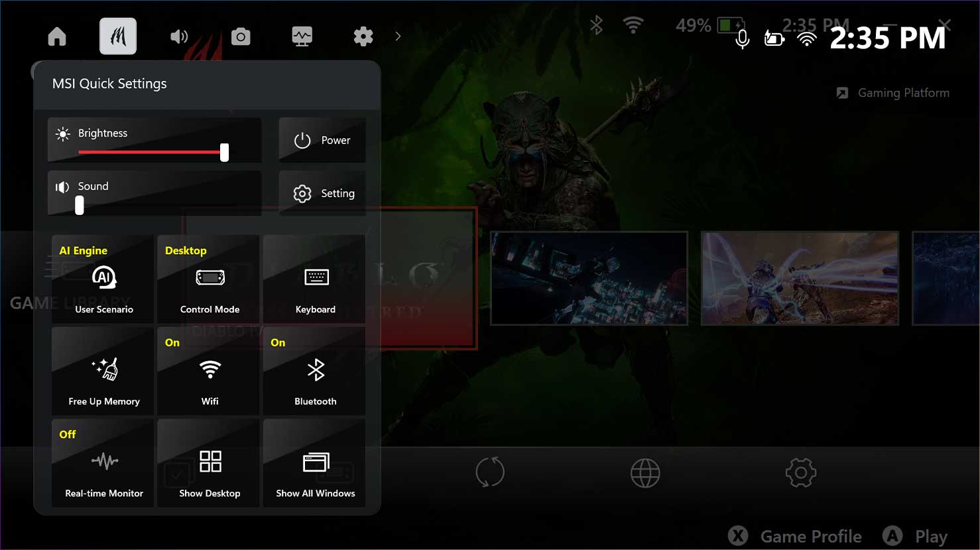
Task: Select Free Up Memory
Action: pos(101,372)
